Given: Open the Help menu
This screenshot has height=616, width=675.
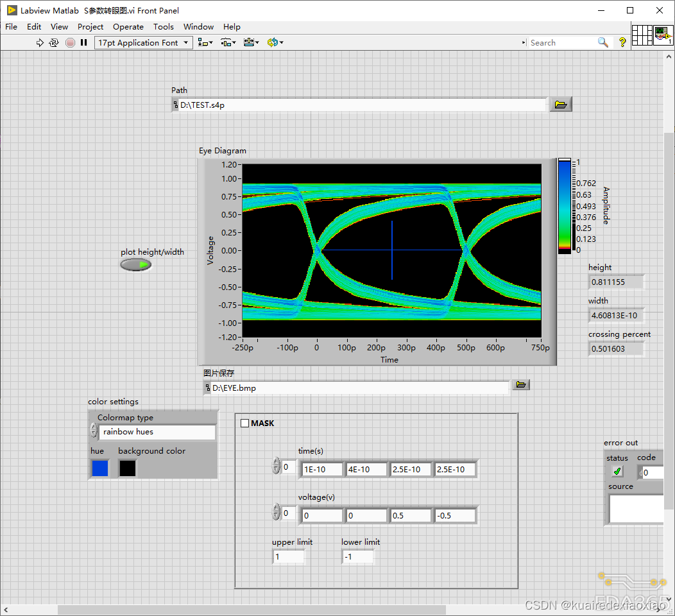Looking at the screenshot, I should coord(232,27).
